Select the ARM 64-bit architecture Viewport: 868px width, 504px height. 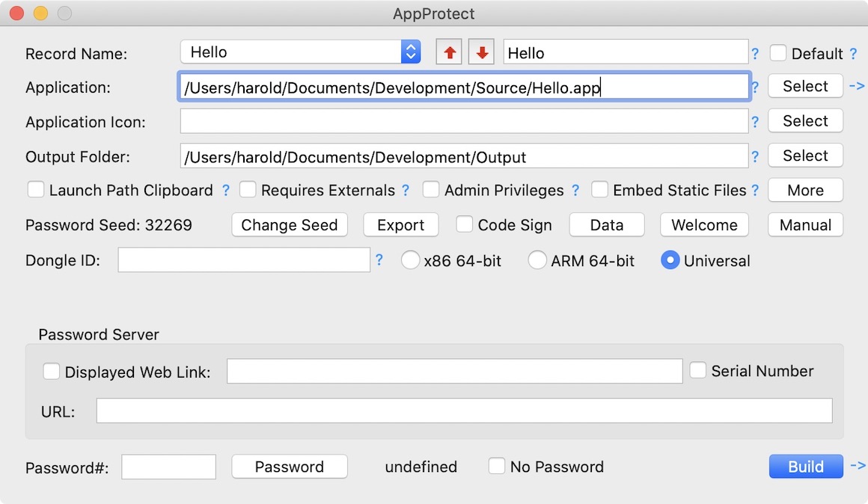coord(537,260)
